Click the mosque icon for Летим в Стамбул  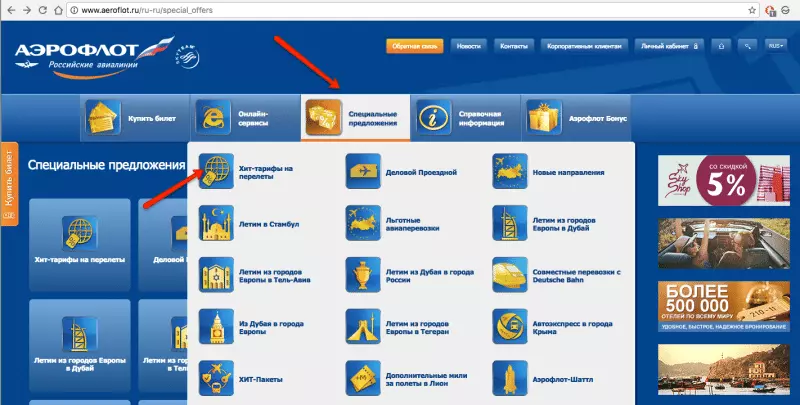[x=216, y=223]
